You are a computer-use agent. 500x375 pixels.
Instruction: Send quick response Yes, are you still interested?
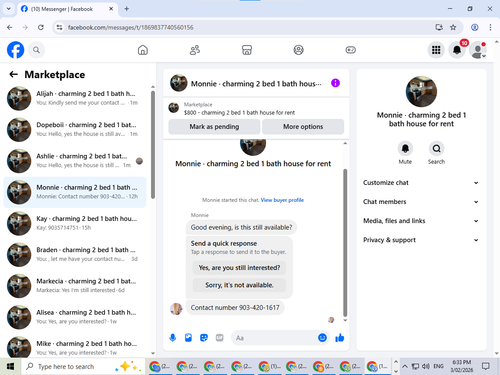pyautogui.click(x=239, y=268)
